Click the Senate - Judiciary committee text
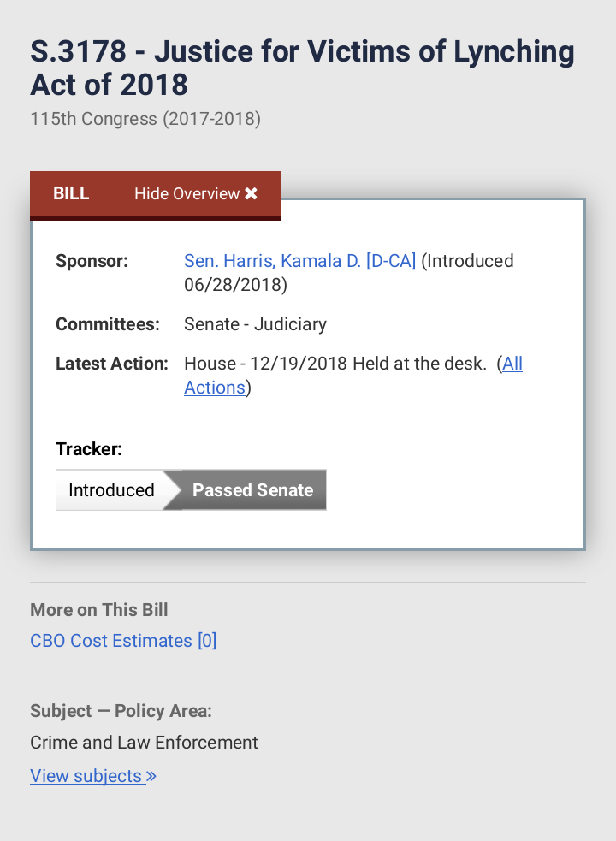 coord(255,324)
